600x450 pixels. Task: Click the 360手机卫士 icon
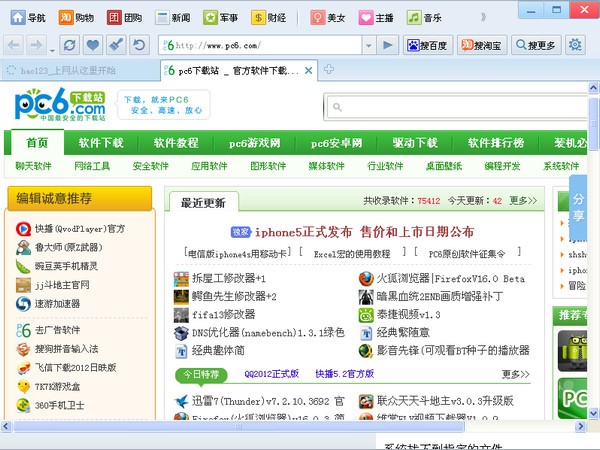click(x=23, y=405)
